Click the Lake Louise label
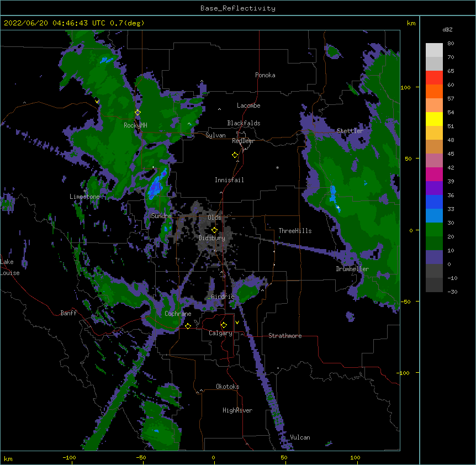 point(10,267)
